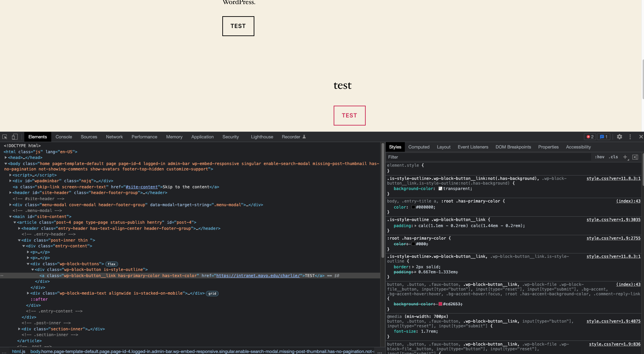644x354 pixels.
Task: Toggle the computed styles sidebar icon
Action: [635, 157]
